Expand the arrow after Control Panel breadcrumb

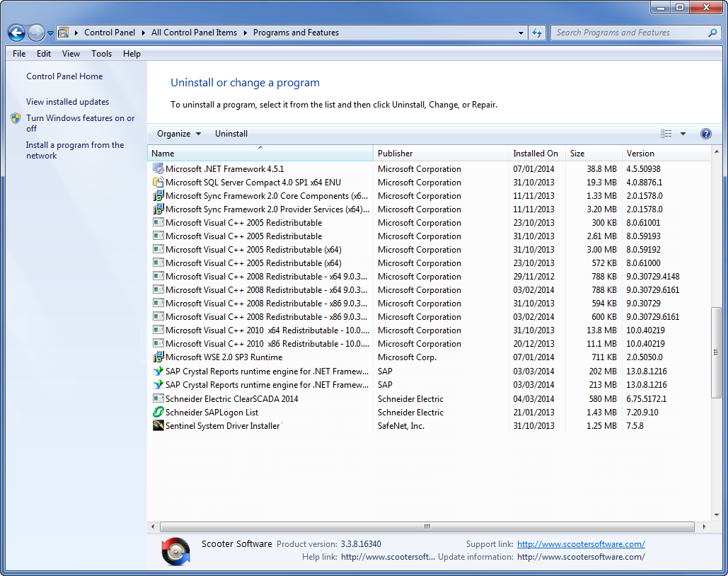(x=143, y=33)
